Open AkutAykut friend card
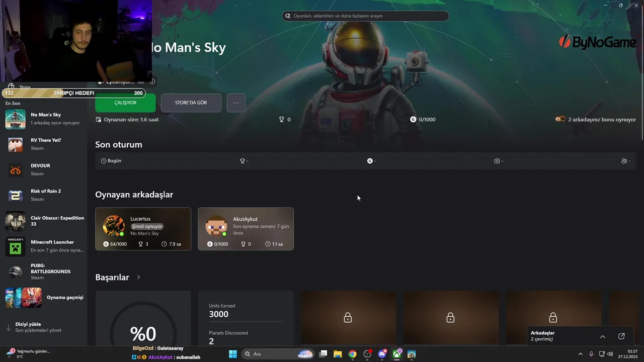The width and height of the screenshot is (644, 362). click(x=246, y=229)
